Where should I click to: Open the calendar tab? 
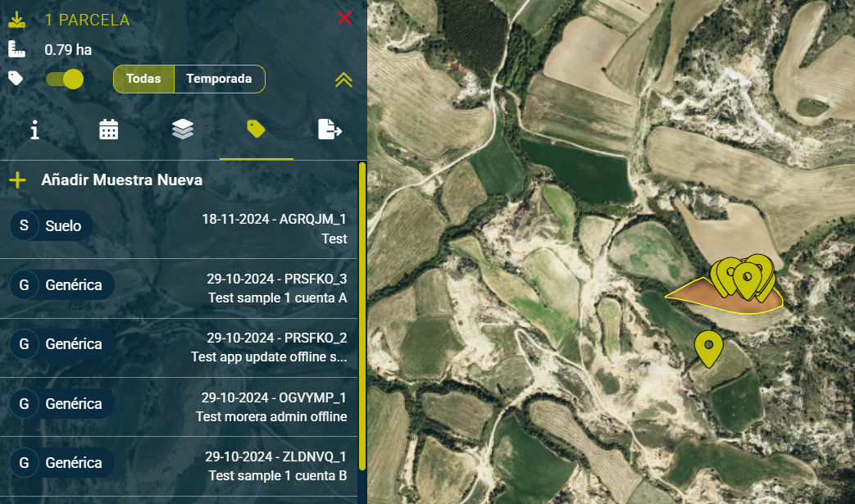(x=108, y=129)
